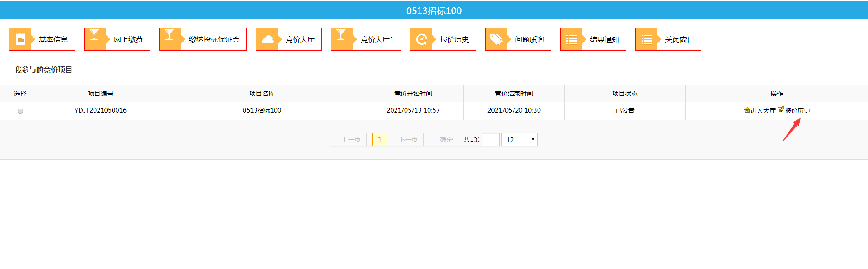Viewport: 868px width, 269px height.
Task: Click the 网上缴费 glass icon
Action: point(94,36)
